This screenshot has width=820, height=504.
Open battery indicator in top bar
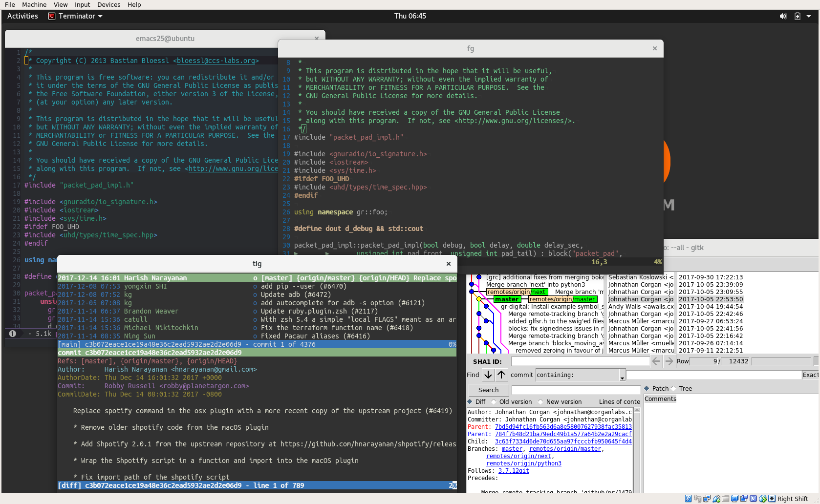click(798, 16)
